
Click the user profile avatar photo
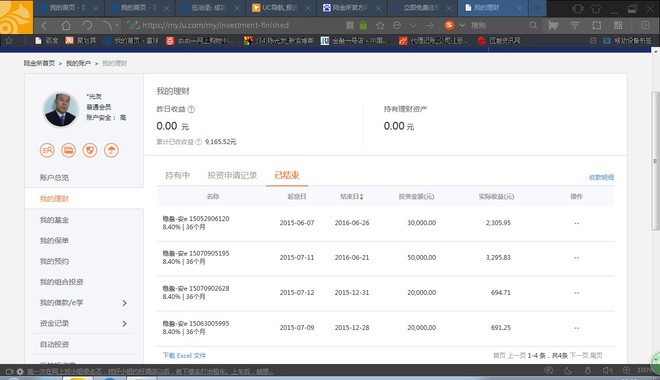coord(61,109)
